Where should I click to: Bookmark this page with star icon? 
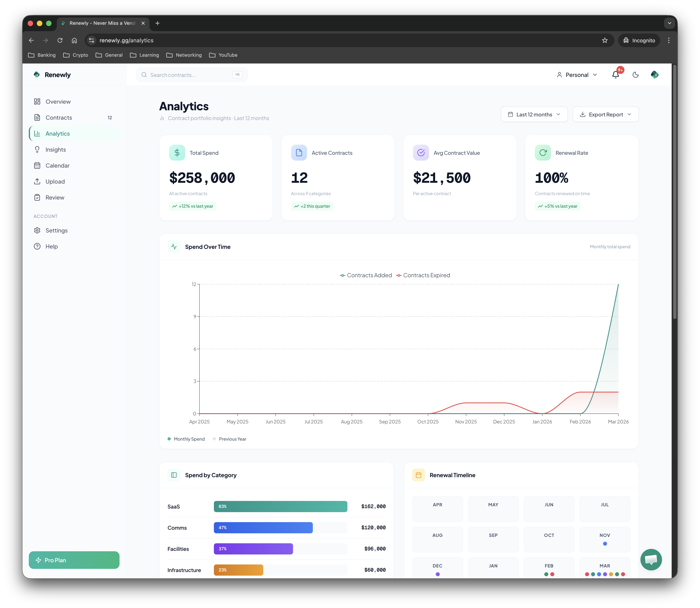[605, 40]
